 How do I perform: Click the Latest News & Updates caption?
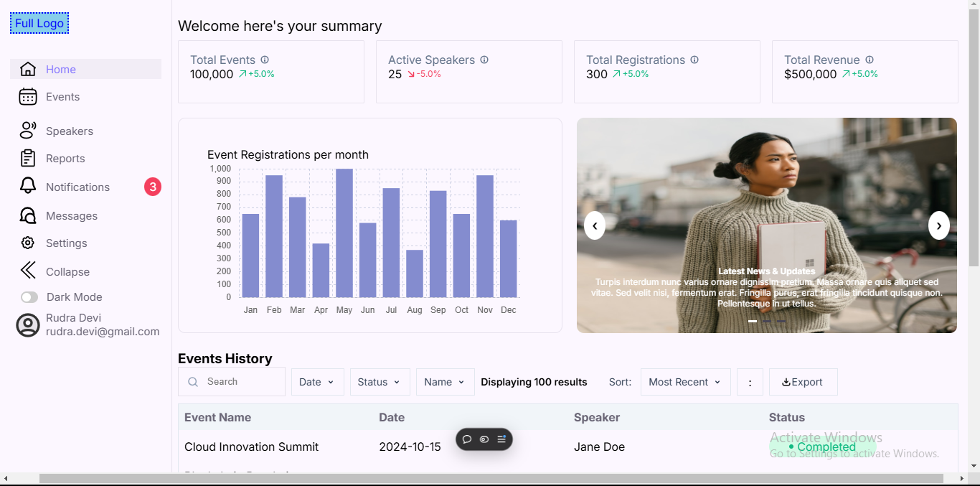point(767,271)
